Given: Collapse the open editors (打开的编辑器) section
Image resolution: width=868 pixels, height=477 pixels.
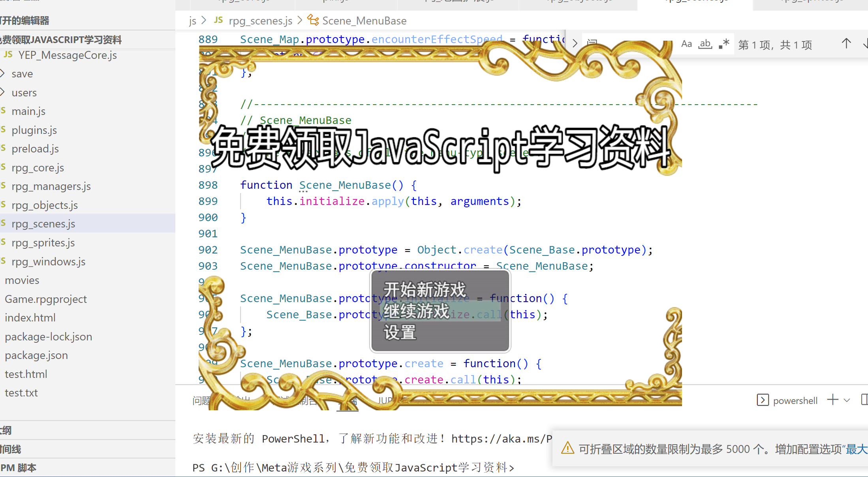Looking at the screenshot, I should tap(88, 20).
